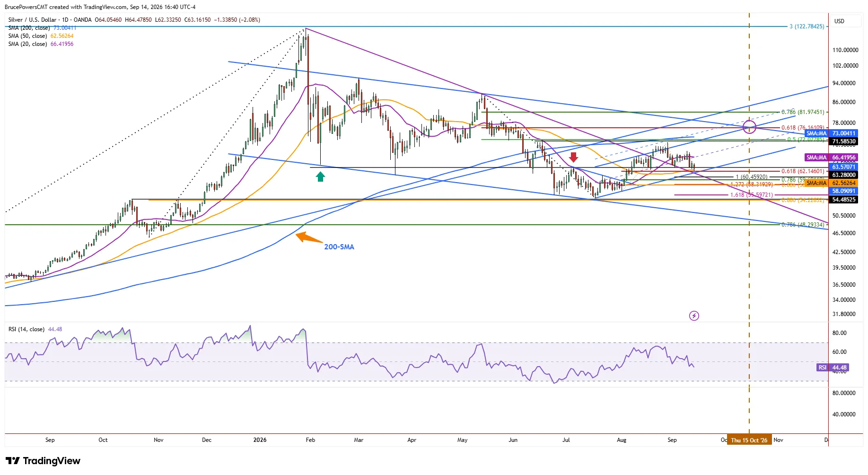The height and width of the screenshot is (475, 868).
Task: Click the purple SMA:MA 66.41956 price label
Action: [x=831, y=158]
